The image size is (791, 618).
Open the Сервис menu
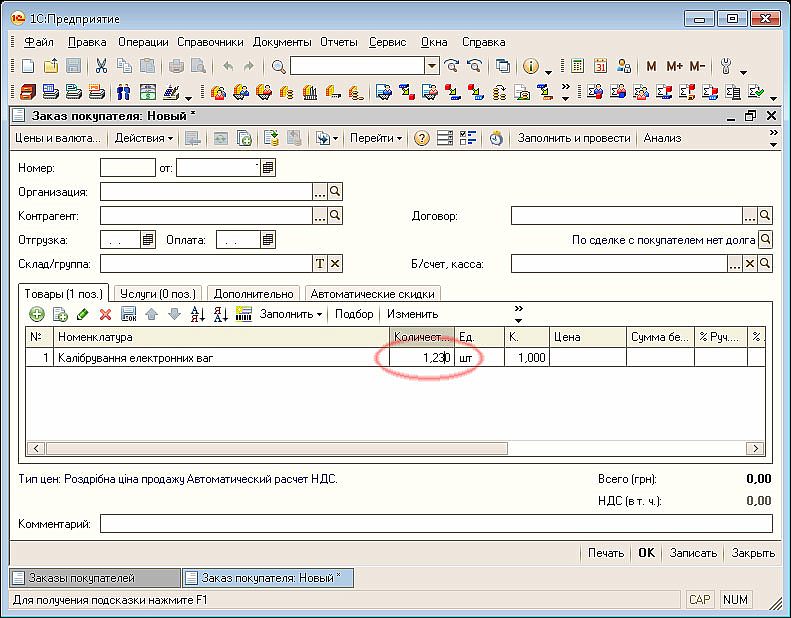(387, 42)
